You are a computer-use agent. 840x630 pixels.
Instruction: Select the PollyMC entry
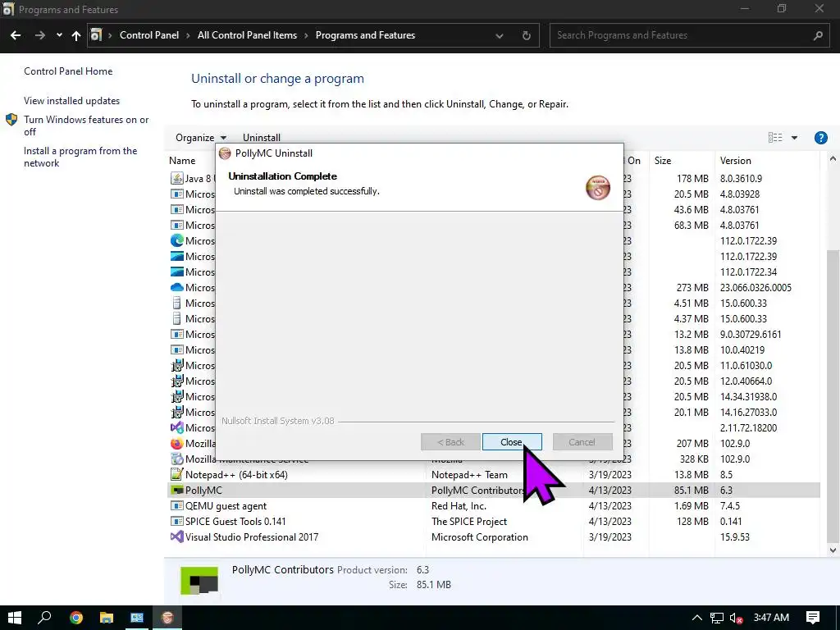[x=203, y=491]
